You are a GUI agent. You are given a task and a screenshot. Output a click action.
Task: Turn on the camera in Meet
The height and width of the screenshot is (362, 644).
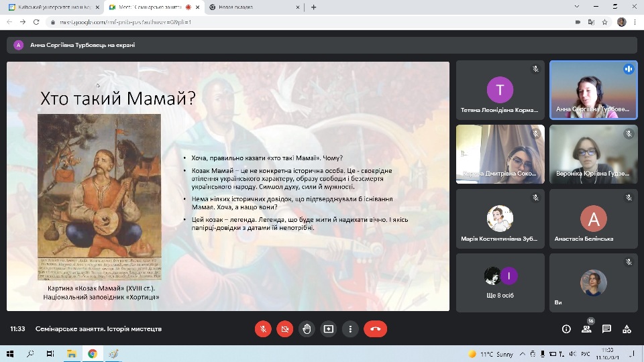click(x=284, y=328)
